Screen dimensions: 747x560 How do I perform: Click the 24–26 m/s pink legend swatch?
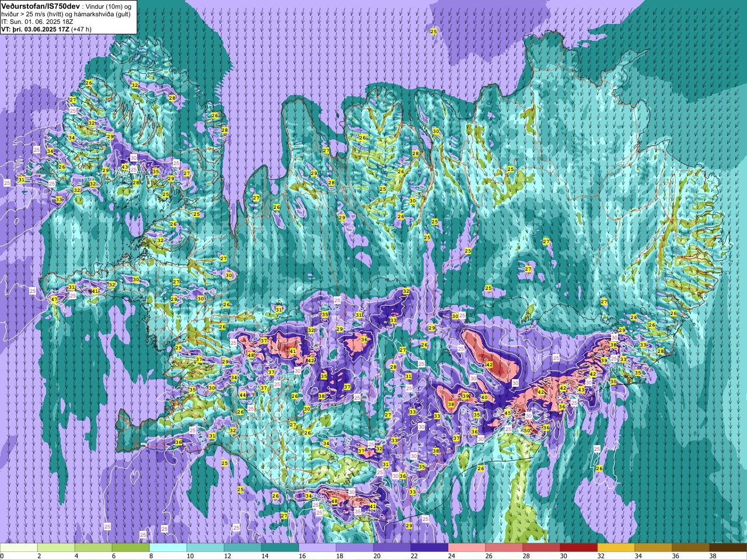point(467,548)
